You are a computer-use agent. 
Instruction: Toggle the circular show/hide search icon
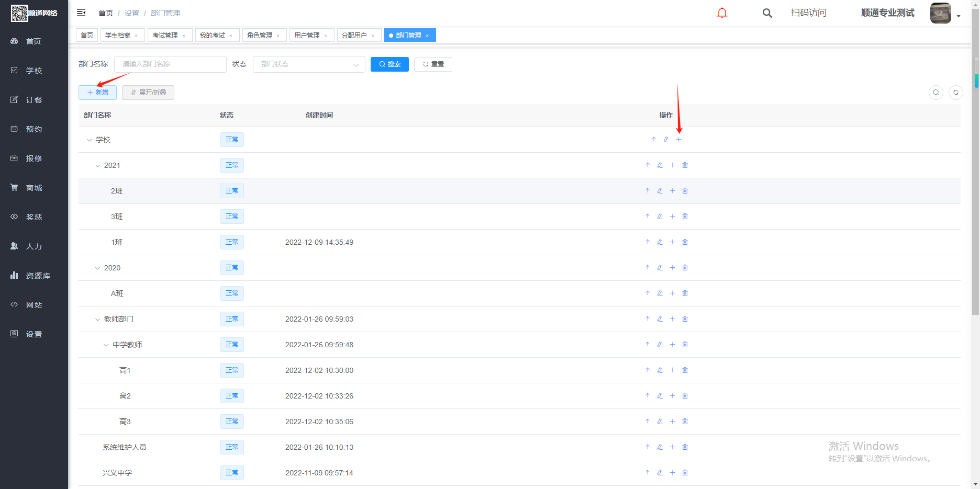coord(936,93)
